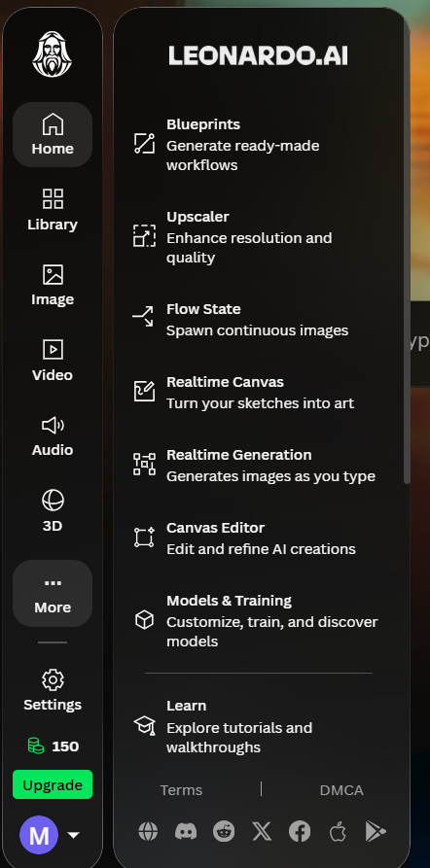
Task: Open the Reddit icon link
Action: coord(224,831)
